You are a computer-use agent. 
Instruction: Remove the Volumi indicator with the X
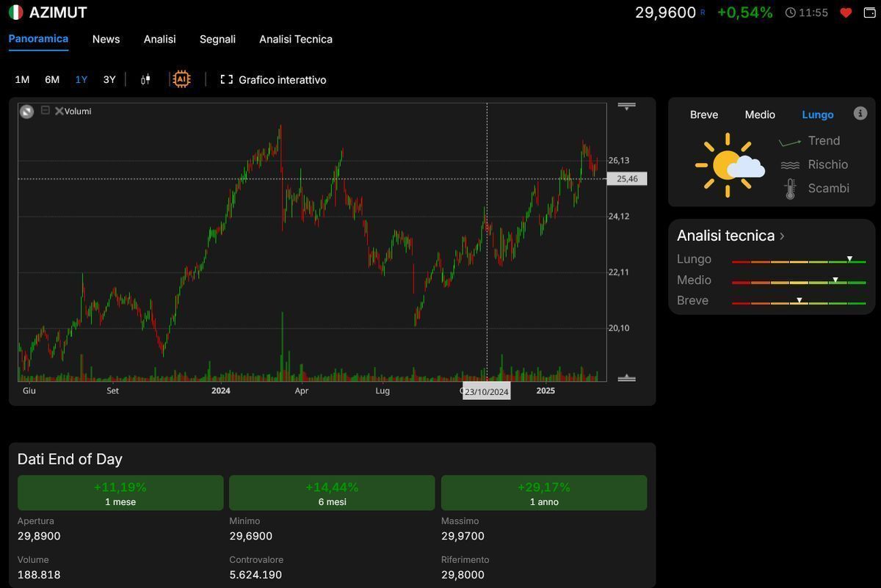click(59, 111)
